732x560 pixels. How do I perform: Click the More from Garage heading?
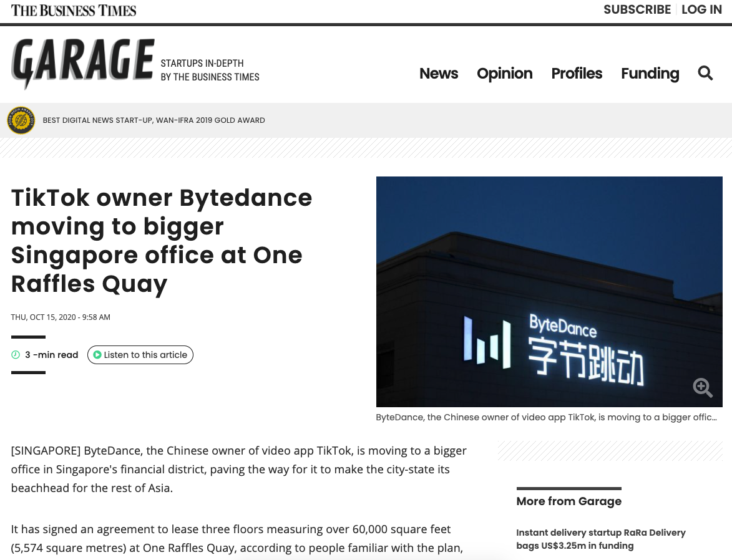click(569, 501)
